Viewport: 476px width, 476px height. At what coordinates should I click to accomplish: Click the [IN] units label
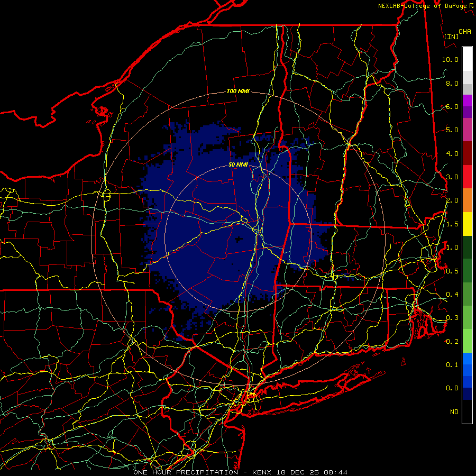(451, 36)
